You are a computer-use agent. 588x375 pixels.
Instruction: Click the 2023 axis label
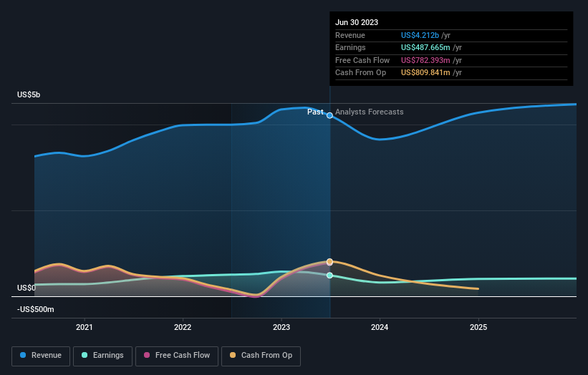281,328
